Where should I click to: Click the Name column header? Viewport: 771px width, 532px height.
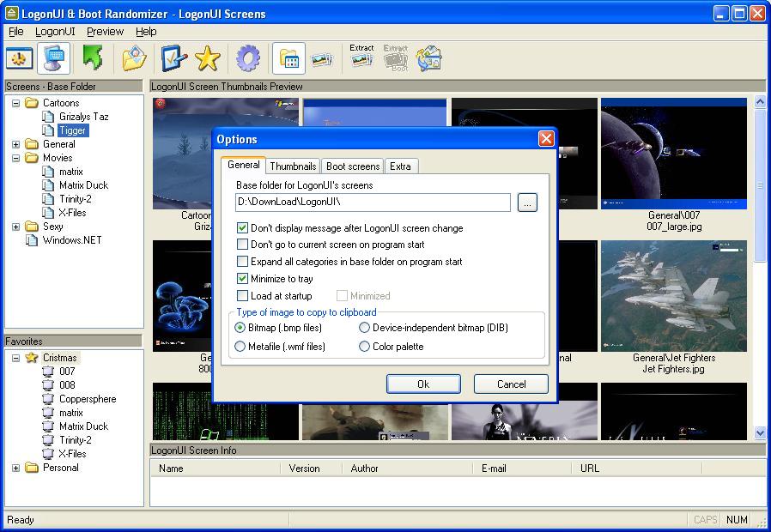[215, 469]
